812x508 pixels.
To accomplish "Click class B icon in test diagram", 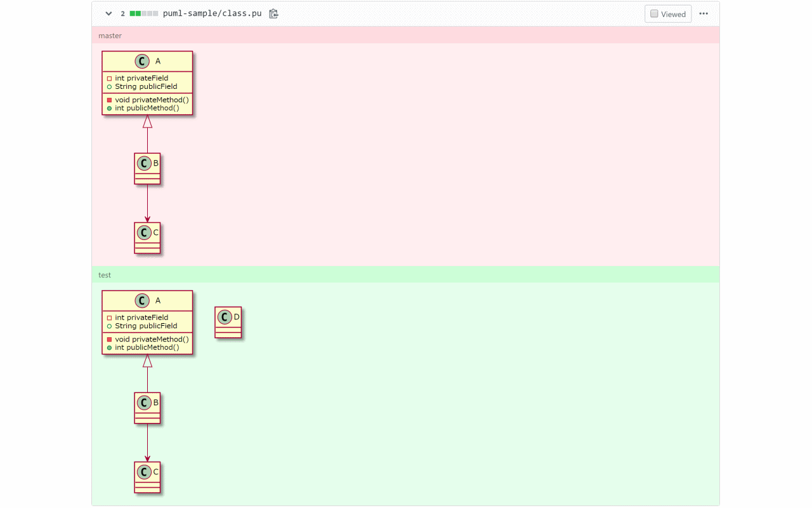I will tap(145, 403).
